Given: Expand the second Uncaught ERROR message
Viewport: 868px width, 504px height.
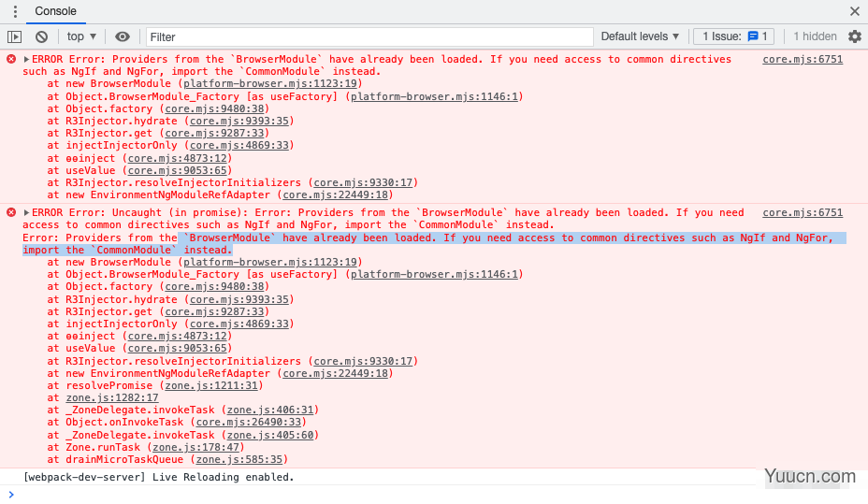Looking at the screenshot, I should 26,212.
